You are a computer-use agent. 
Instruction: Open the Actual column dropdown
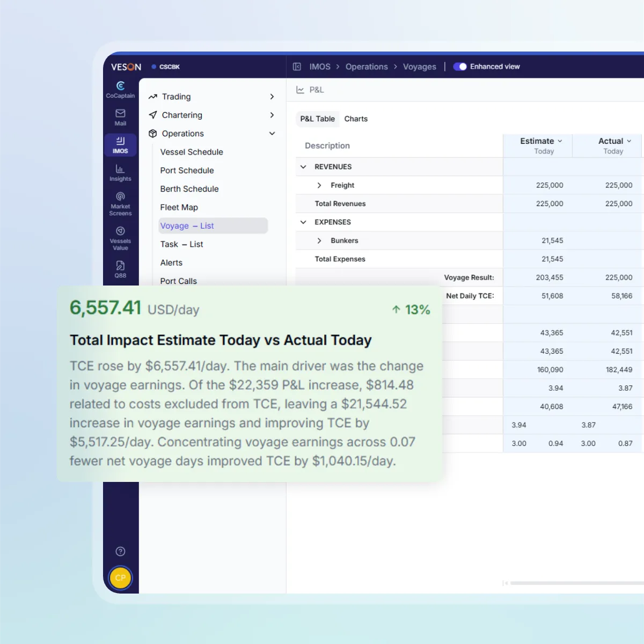pos(629,141)
